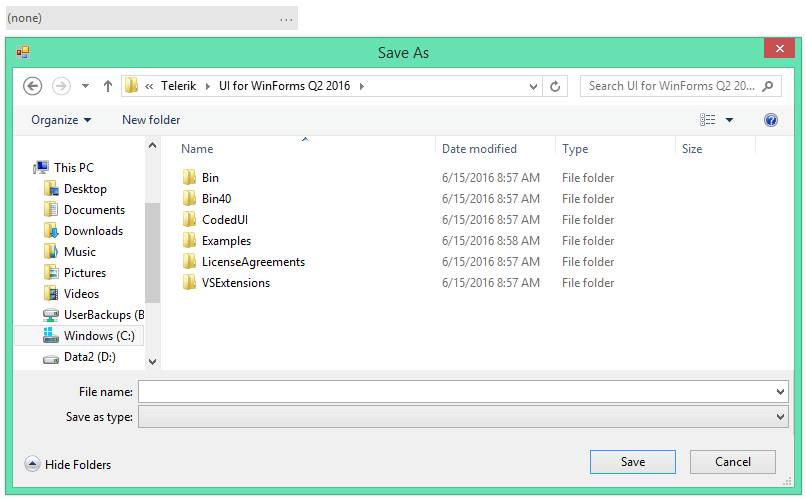The height and width of the screenshot is (499, 806).
Task: Open Desktop in the navigation pane
Action: (x=85, y=189)
